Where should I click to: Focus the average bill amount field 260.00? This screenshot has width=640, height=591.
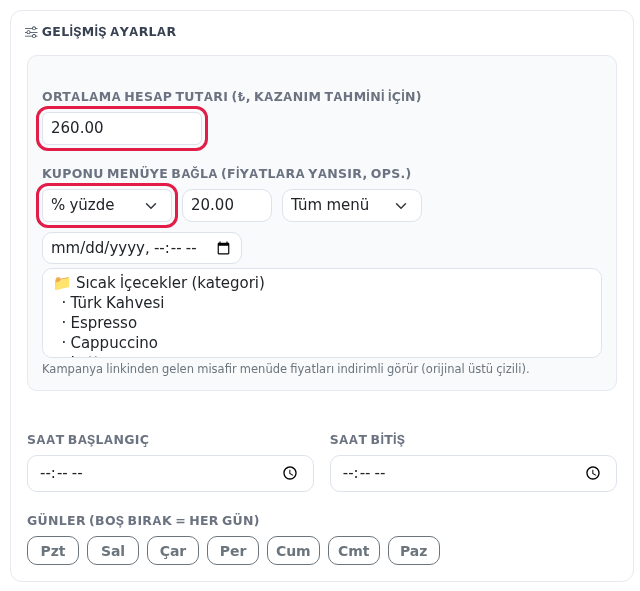pyautogui.click(x=122, y=128)
